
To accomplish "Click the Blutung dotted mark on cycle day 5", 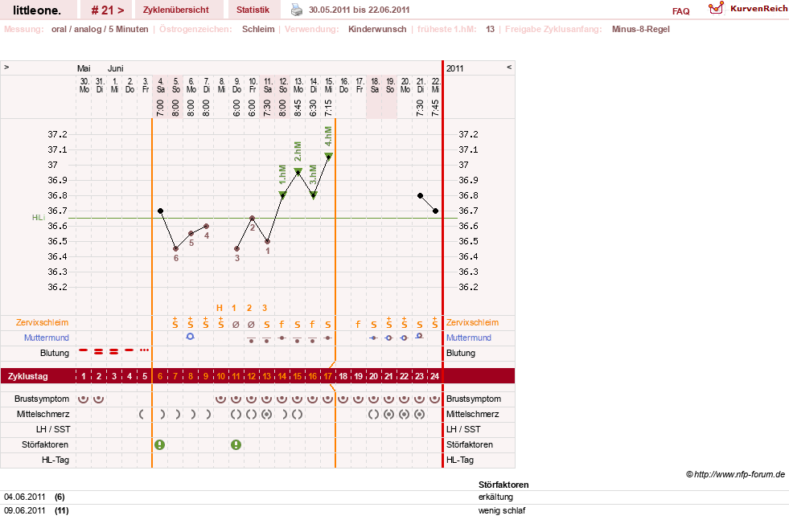I will 145,350.
